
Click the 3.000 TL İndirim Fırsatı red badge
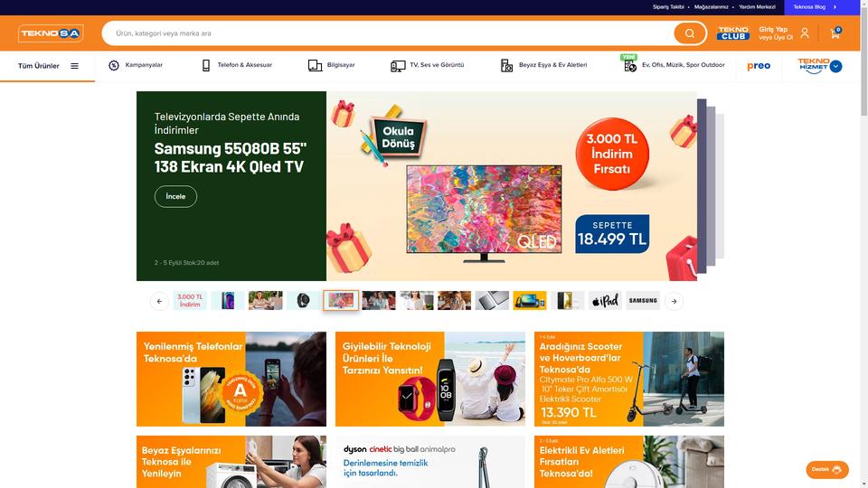point(612,154)
